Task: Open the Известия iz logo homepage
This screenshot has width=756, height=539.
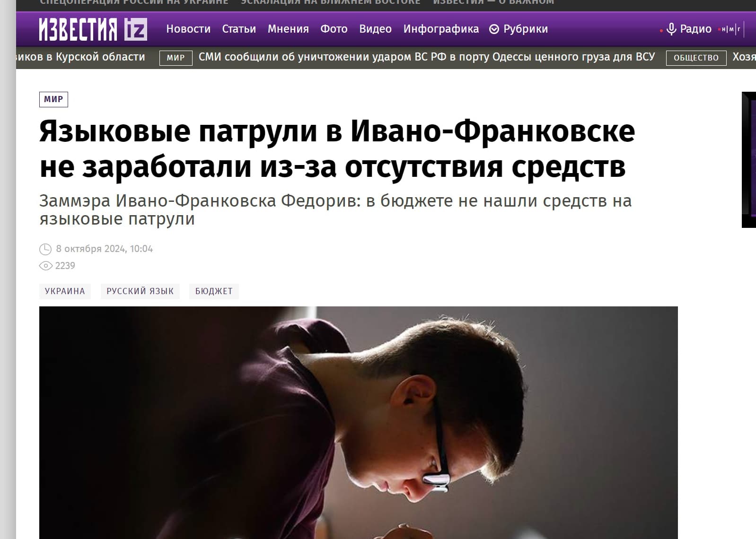Action: coord(93,29)
